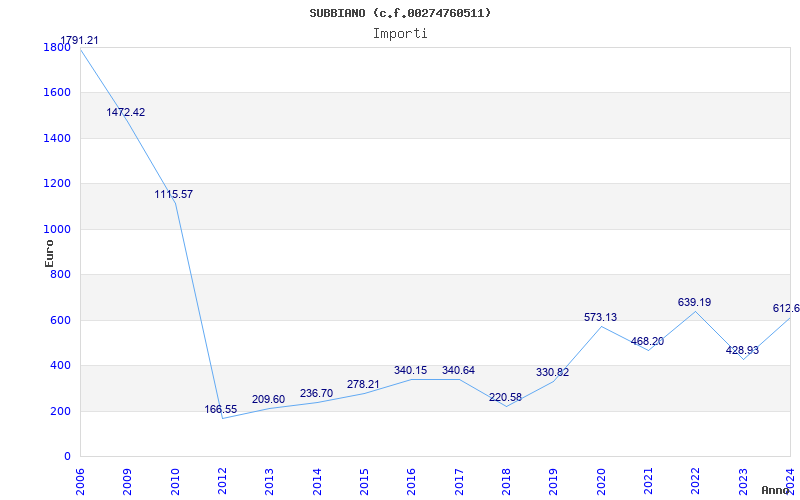The width and height of the screenshot is (800, 500).
Task: Click the Euro y-axis title
Action: [x=49, y=254]
